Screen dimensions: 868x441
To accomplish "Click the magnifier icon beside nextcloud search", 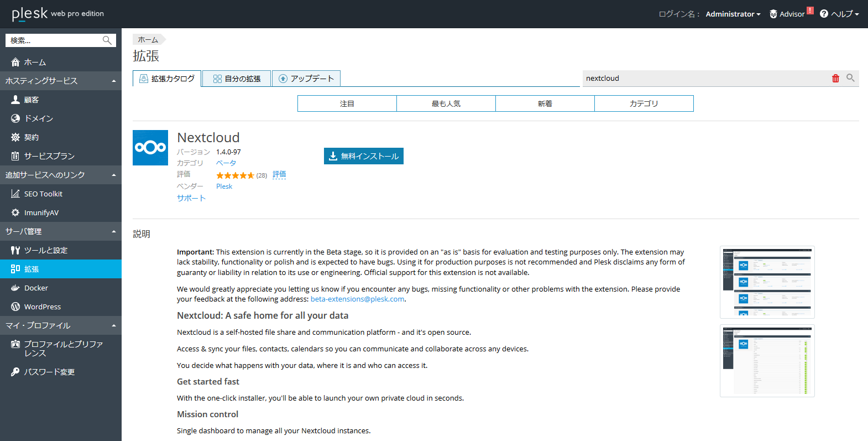I will tap(850, 78).
